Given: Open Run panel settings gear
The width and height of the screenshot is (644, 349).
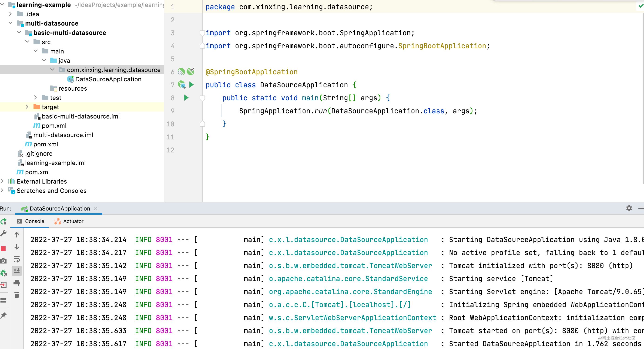Looking at the screenshot, I should [629, 208].
